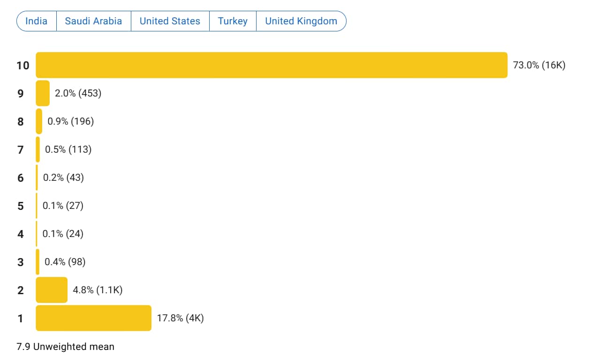Click the 0.2% (43) value label
Screen dimensions: 597x364
click(63, 178)
